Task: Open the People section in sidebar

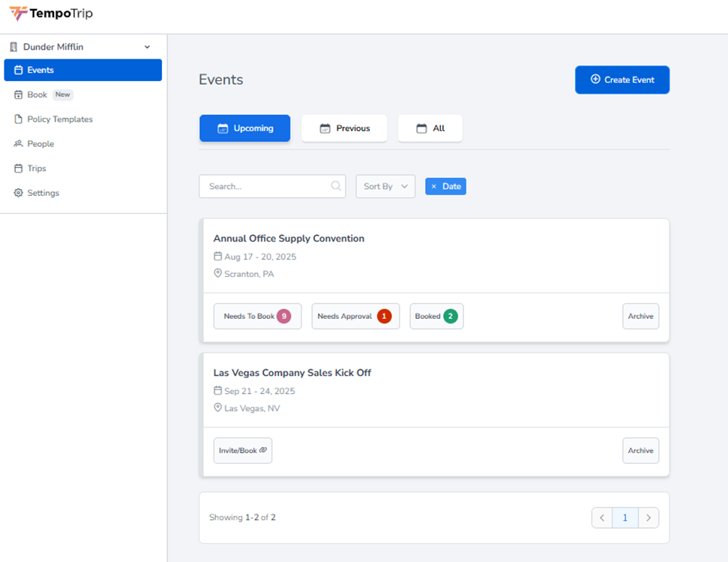Action: pos(40,144)
